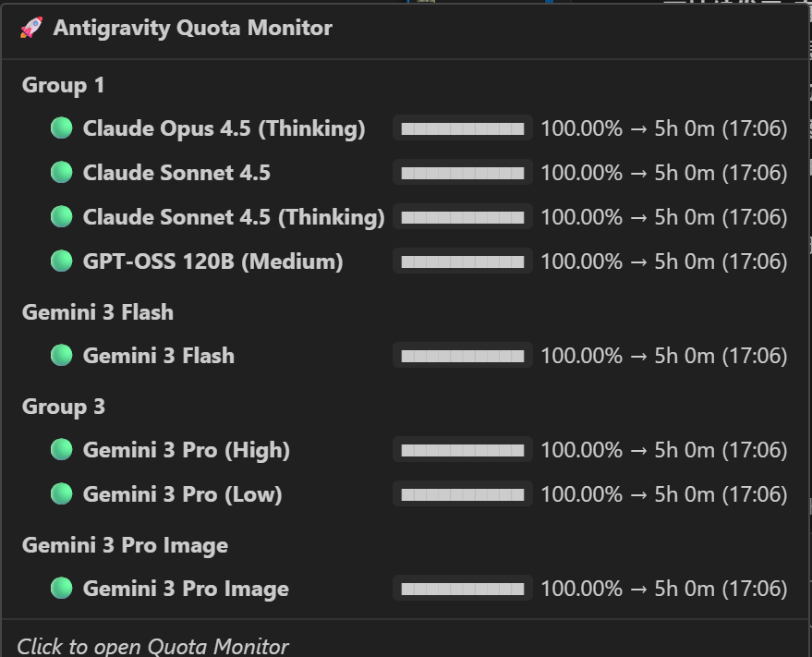Click status dot for Claude Sonnet 4.5 (Thinking)

click(62, 216)
